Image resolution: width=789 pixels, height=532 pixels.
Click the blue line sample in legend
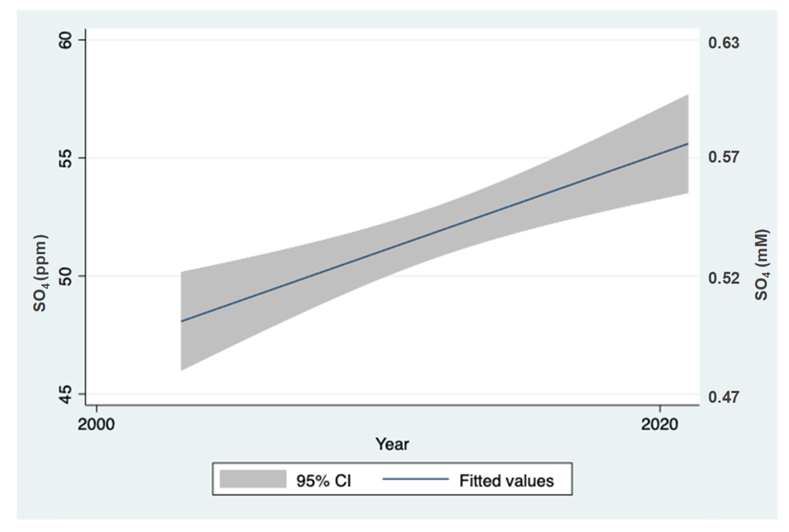[x=416, y=479]
